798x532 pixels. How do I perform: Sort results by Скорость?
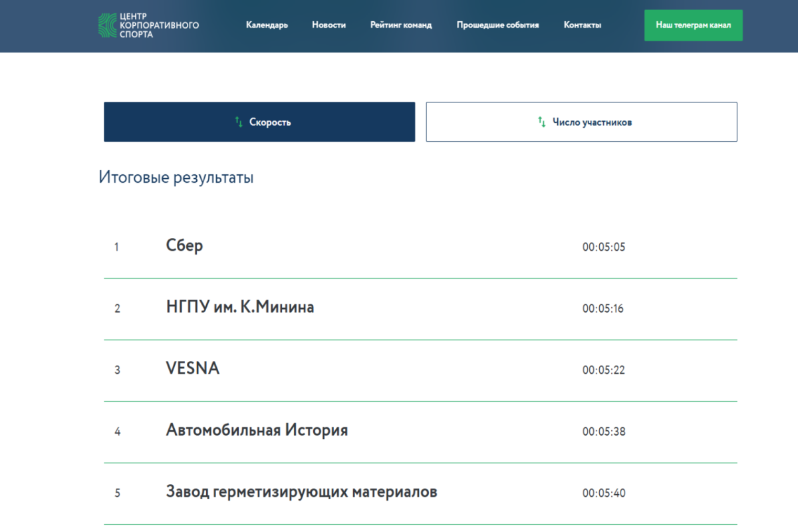coord(259,122)
